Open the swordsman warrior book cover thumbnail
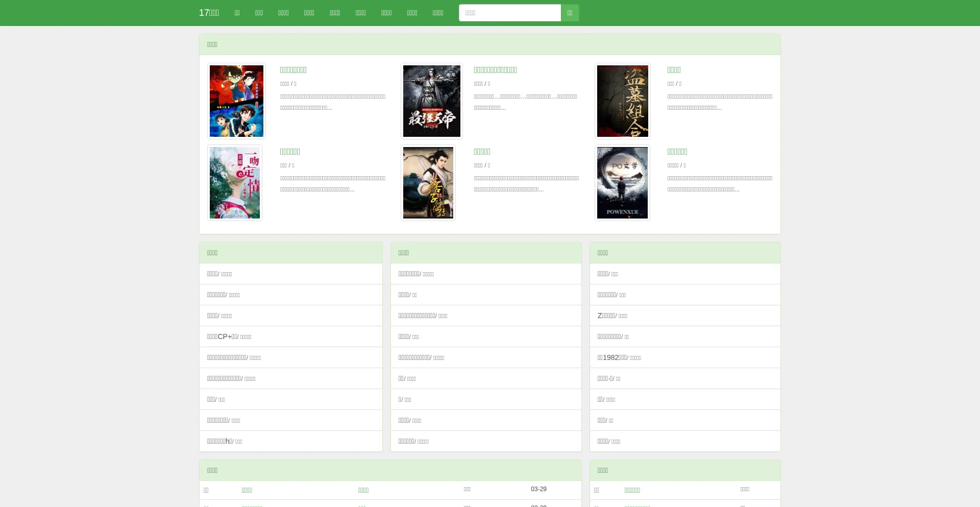Viewport: 980px width, 507px height. [428, 183]
